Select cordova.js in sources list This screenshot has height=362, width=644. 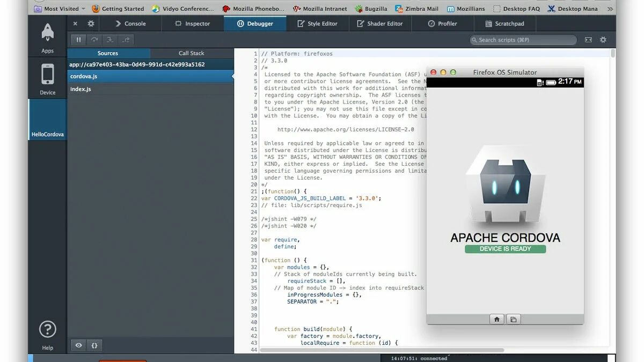(150, 76)
